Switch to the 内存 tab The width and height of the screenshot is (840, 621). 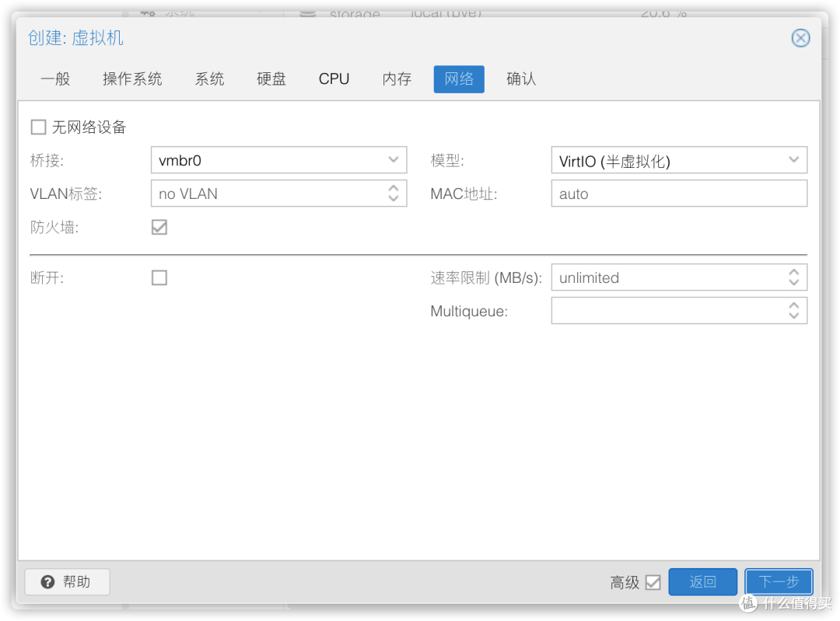pyautogui.click(x=397, y=78)
